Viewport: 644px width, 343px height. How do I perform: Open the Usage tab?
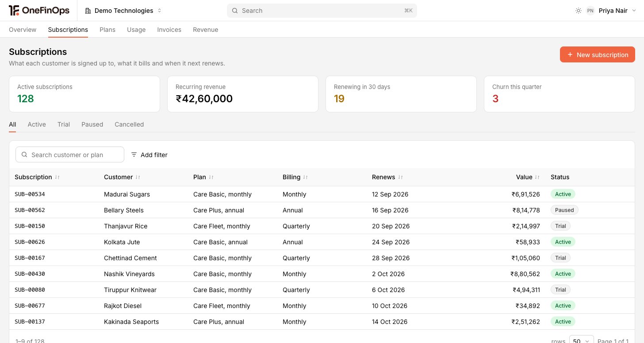[136, 30]
